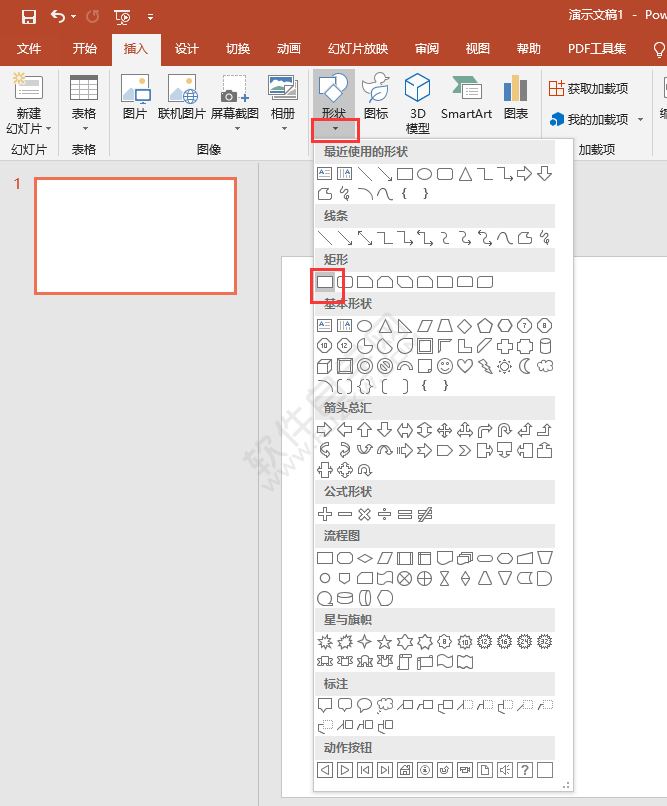Screen dimensions: 667x806
Task: Open the 文件 tab
Action: coord(29,49)
